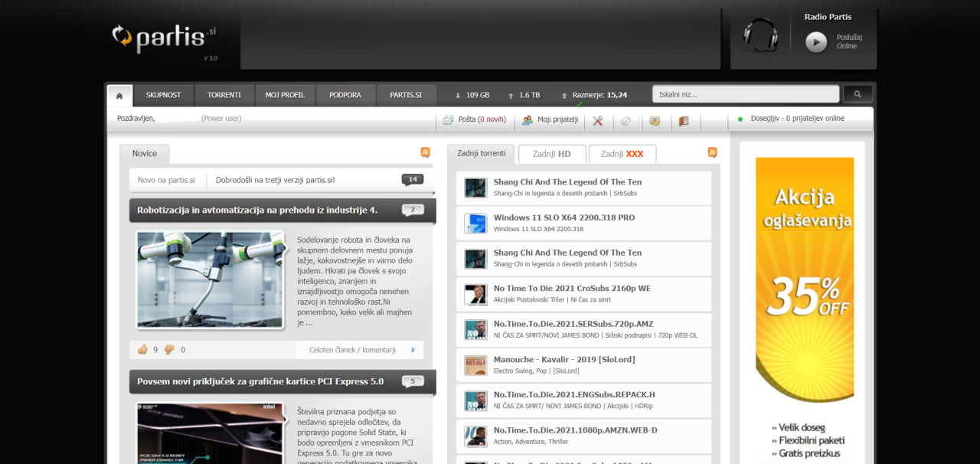
Task: Open the Pošta mail envelope icon
Action: click(x=449, y=120)
